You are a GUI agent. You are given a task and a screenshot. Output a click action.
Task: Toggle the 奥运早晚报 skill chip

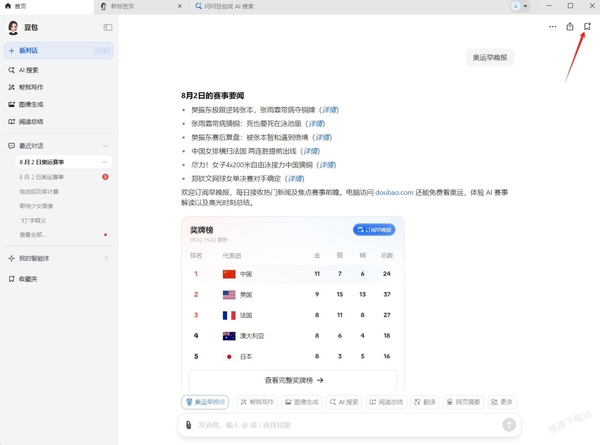coord(205,402)
